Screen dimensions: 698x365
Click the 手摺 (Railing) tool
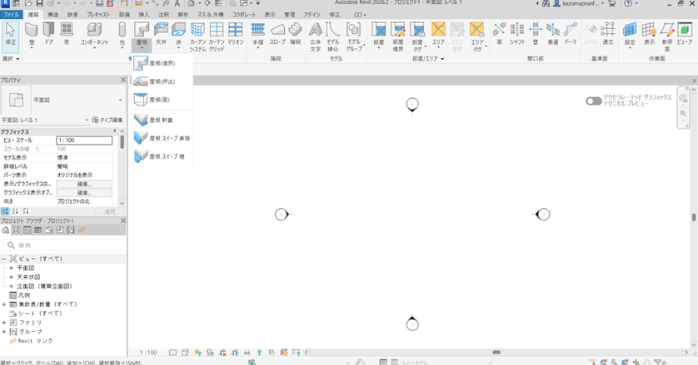click(258, 35)
